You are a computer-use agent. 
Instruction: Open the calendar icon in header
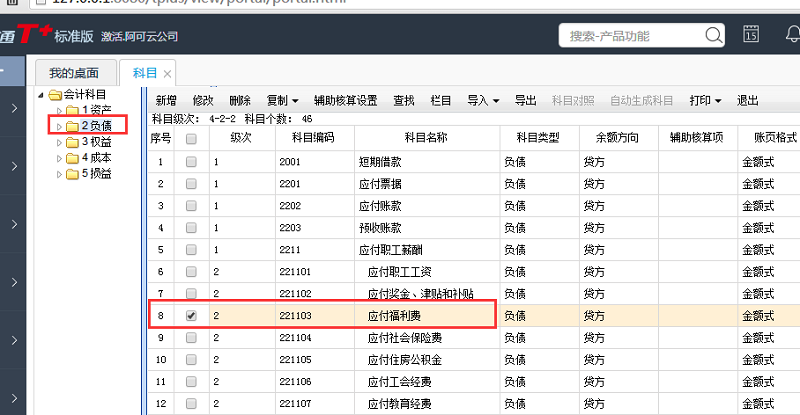751,34
